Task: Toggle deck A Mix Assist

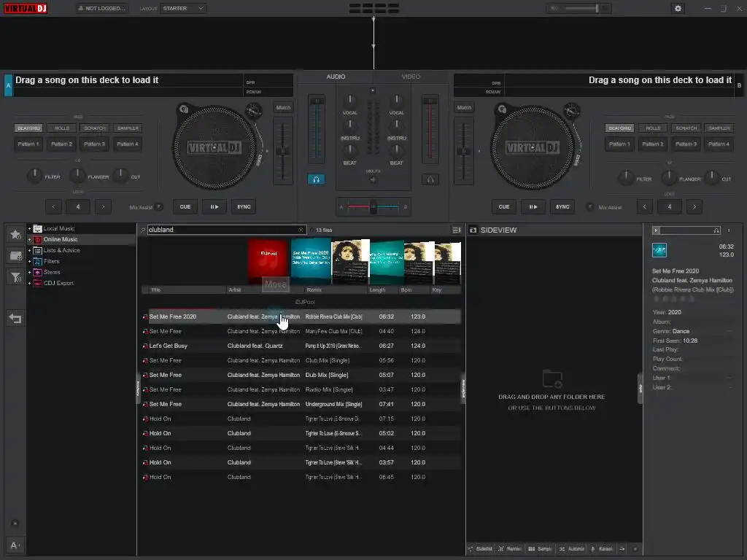Action: 158,206
